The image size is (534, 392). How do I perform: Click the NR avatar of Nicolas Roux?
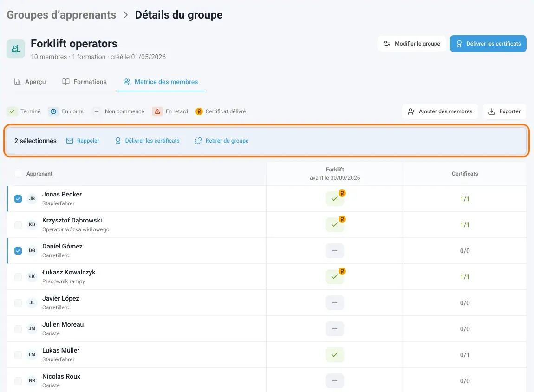[x=32, y=381]
